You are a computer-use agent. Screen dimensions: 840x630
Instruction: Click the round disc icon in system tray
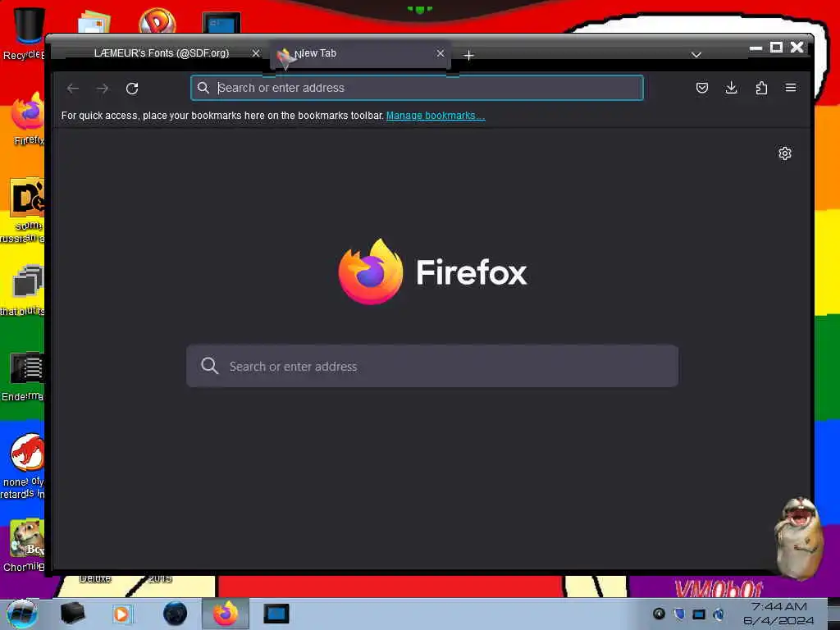(x=659, y=614)
